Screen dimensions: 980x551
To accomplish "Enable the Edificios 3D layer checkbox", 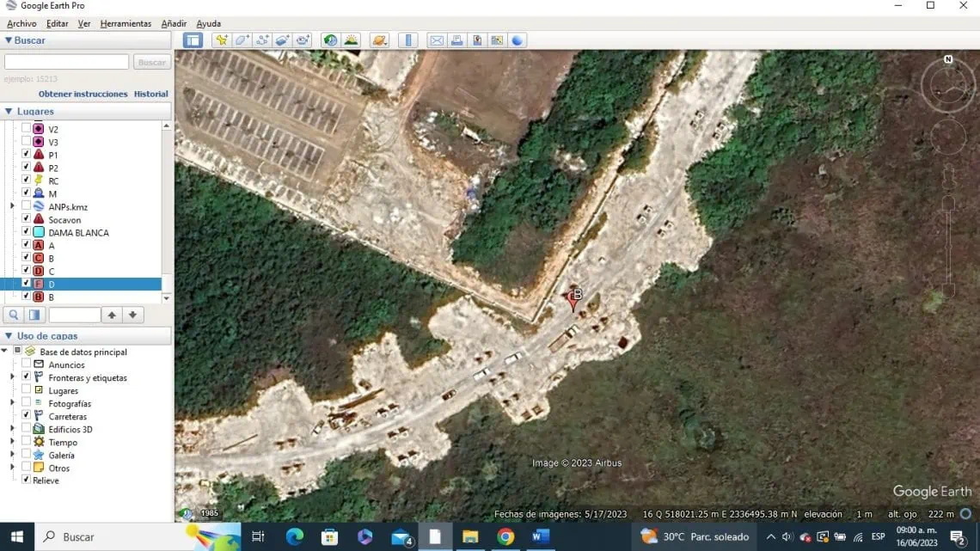I will (26, 429).
